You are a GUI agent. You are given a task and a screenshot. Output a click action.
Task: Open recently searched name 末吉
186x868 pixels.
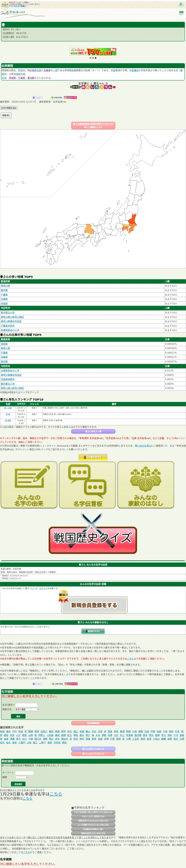pyautogui.click(x=94, y=732)
